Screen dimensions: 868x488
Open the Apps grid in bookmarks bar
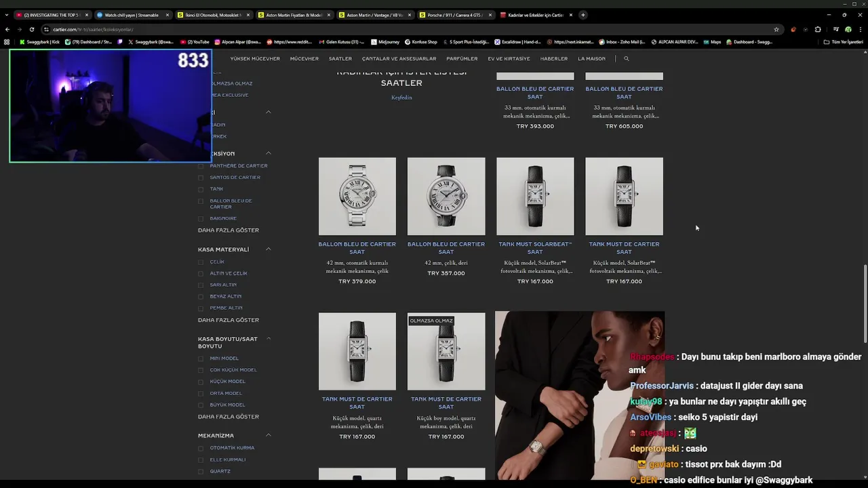[7, 42]
